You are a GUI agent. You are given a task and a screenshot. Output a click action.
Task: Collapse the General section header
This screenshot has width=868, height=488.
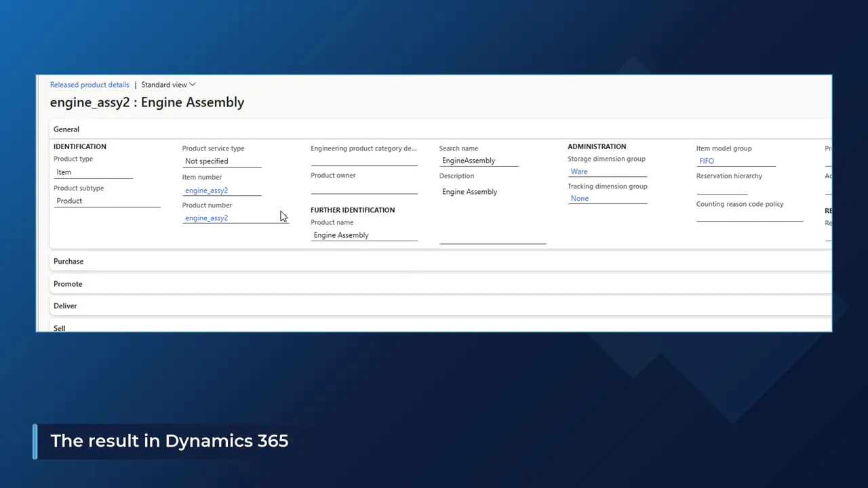(x=441, y=129)
